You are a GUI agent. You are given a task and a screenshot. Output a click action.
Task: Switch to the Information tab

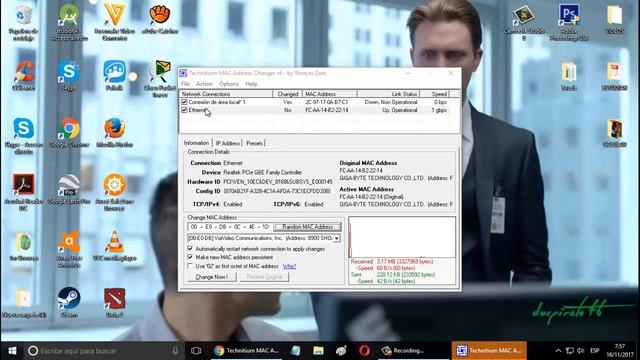(196, 143)
